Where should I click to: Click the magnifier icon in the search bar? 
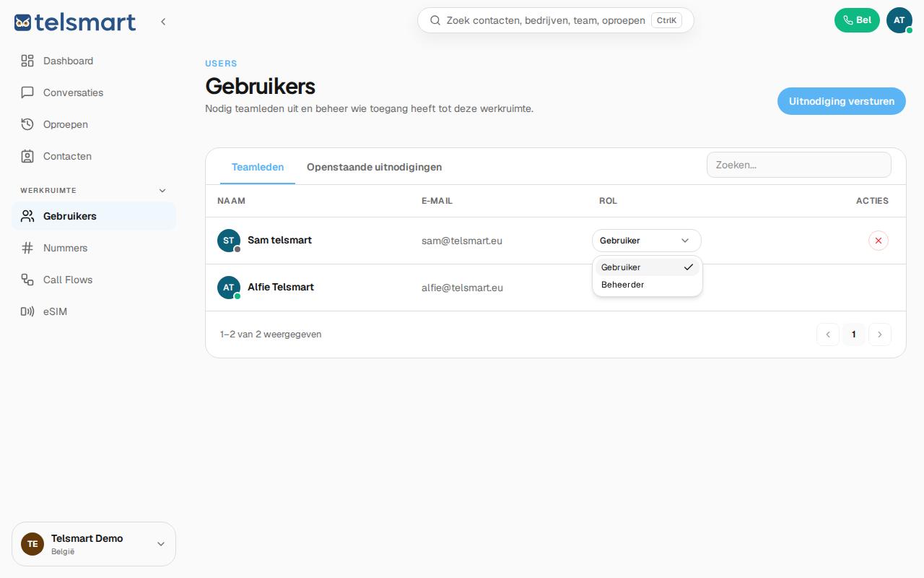435,20
